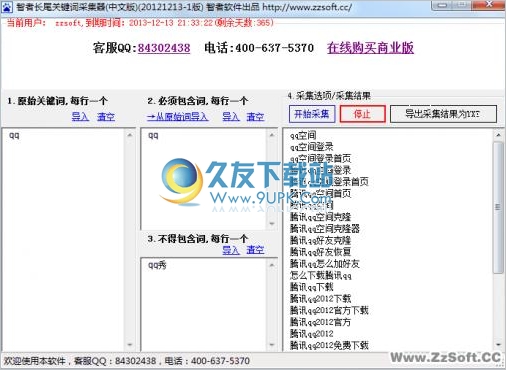Click 导入 under 必须包含词 section
The image size is (506, 370).
click(x=231, y=117)
